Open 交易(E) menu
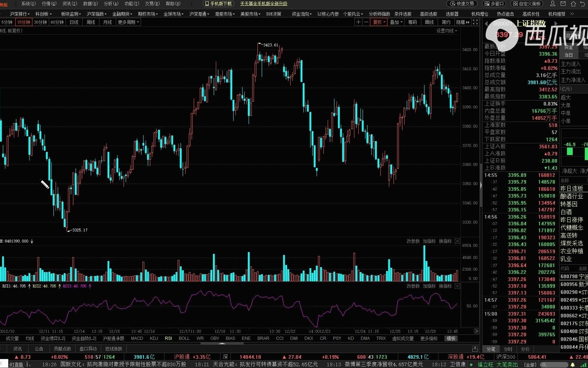The height and width of the screenshot is (368, 588). click(152, 4)
